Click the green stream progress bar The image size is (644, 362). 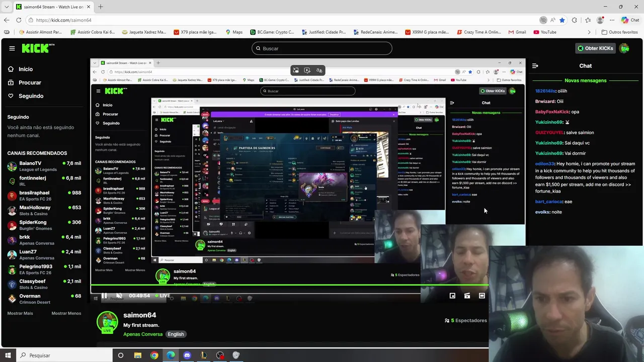pos(289,286)
